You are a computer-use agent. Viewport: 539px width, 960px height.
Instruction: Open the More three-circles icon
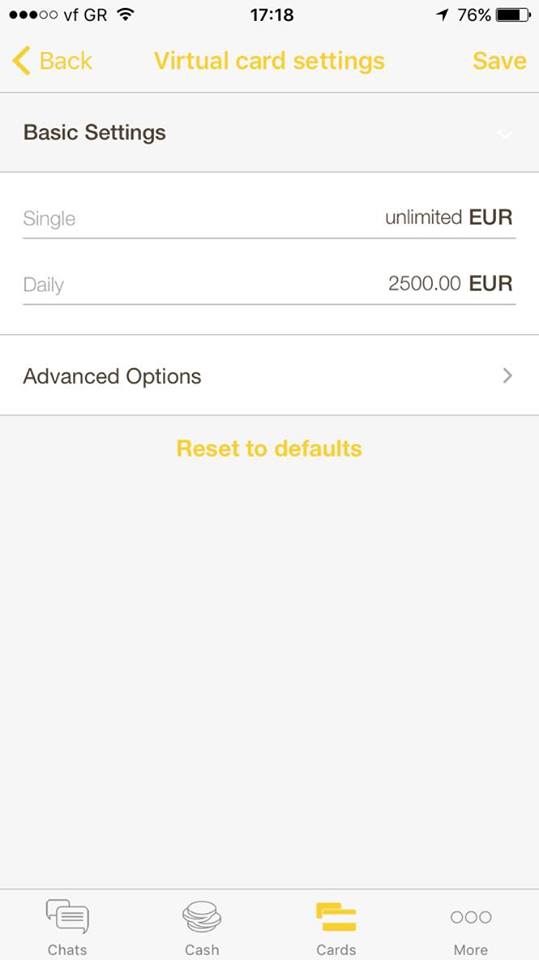[470, 917]
